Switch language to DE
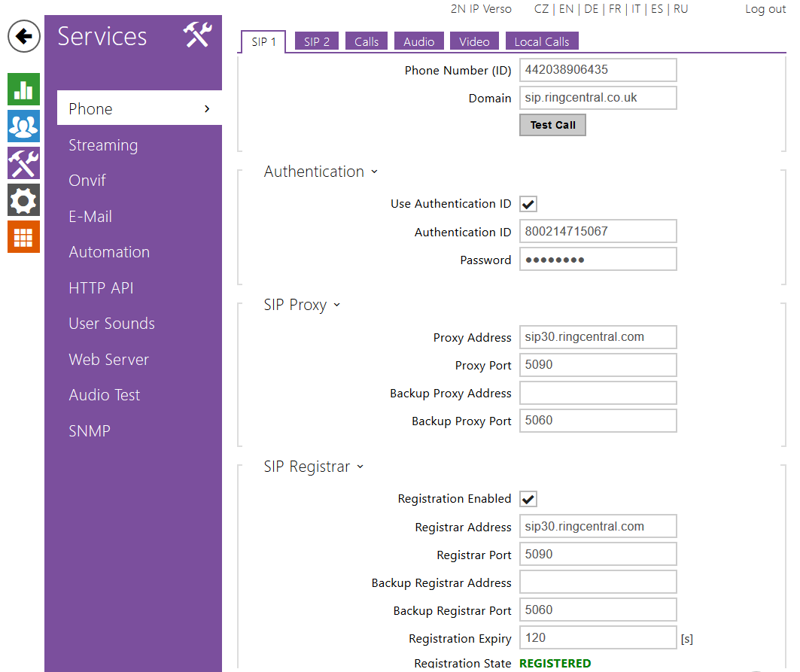This screenshot has width=800, height=672. (591, 9)
